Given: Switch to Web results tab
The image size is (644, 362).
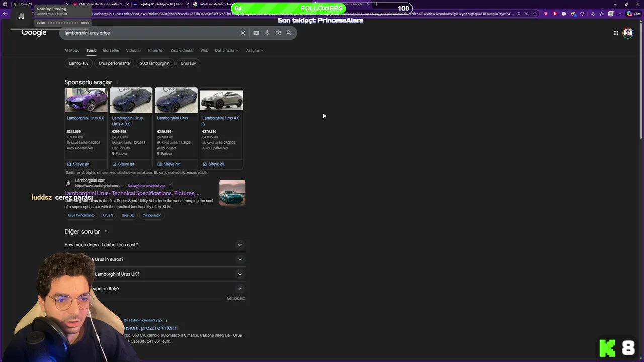Looking at the screenshot, I should pyautogui.click(x=204, y=50).
